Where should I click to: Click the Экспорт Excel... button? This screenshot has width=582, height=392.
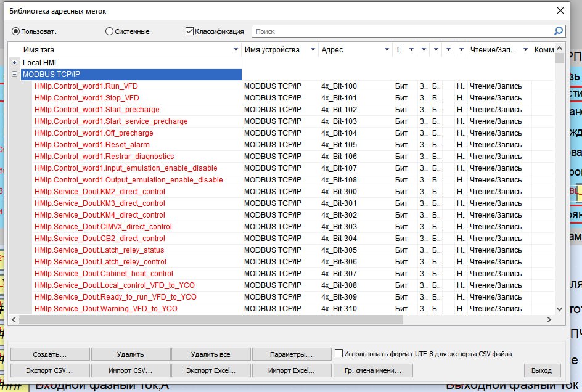[x=211, y=370]
